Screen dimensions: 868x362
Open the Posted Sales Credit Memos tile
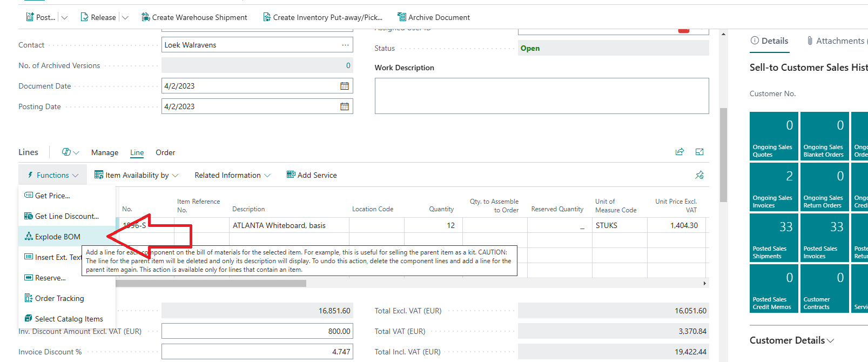(774, 289)
